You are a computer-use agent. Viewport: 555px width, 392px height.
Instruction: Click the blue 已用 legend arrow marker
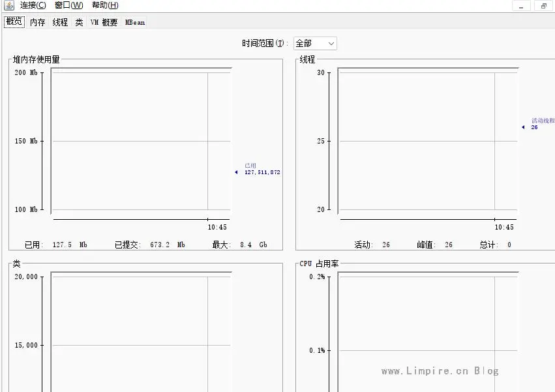pyautogui.click(x=236, y=172)
